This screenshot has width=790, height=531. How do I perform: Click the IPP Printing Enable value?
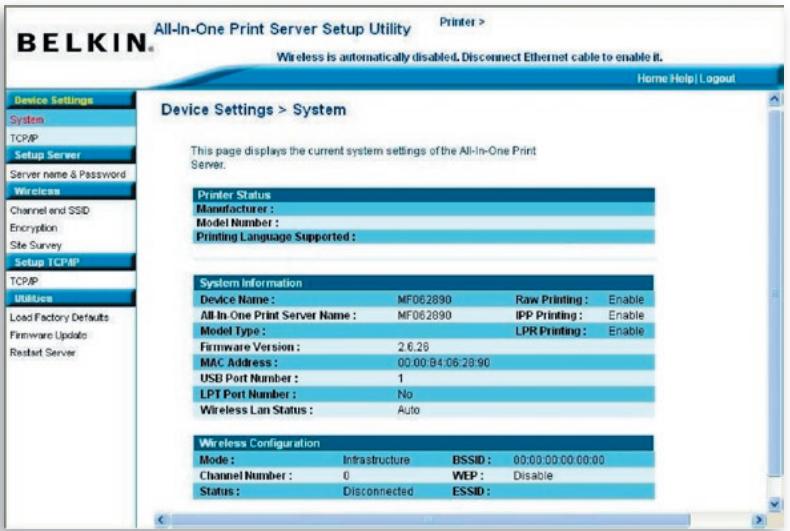tap(626, 315)
